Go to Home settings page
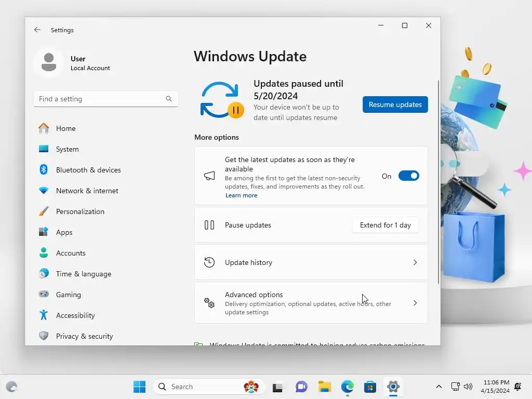This screenshot has height=399, width=532. click(x=105, y=128)
